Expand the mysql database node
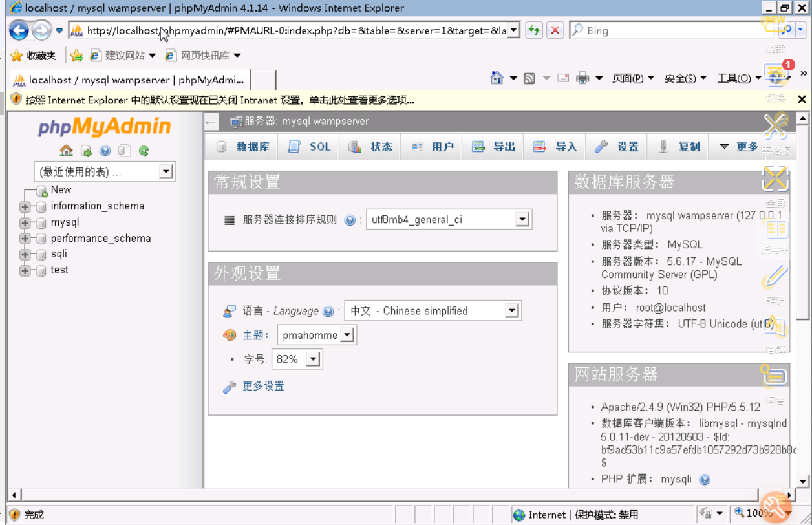 point(25,223)
